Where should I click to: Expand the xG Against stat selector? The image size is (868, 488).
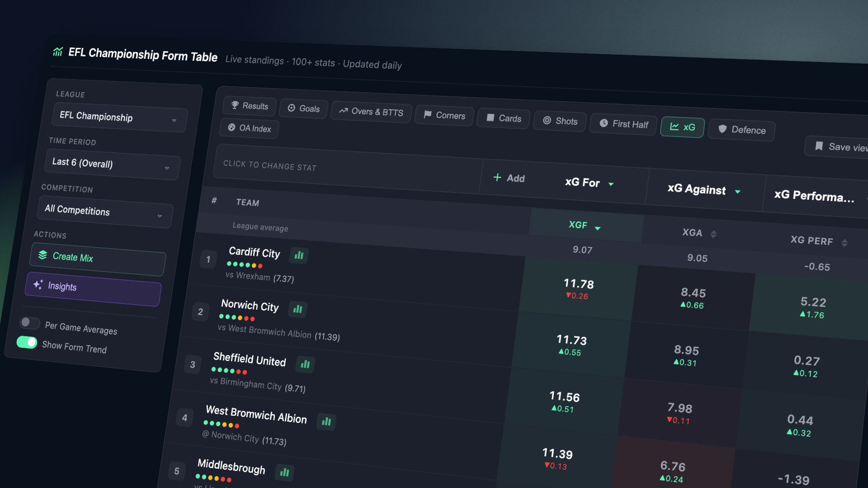tap(704, 190)
